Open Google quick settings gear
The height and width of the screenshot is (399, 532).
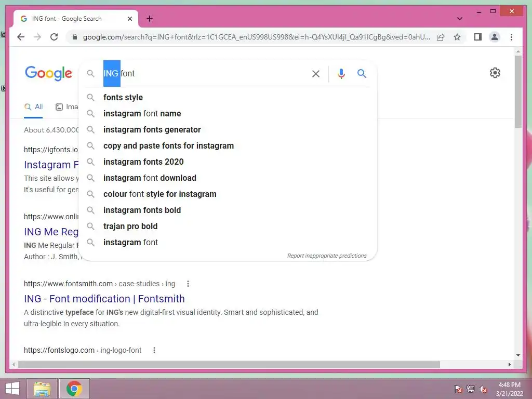point(495,73)
